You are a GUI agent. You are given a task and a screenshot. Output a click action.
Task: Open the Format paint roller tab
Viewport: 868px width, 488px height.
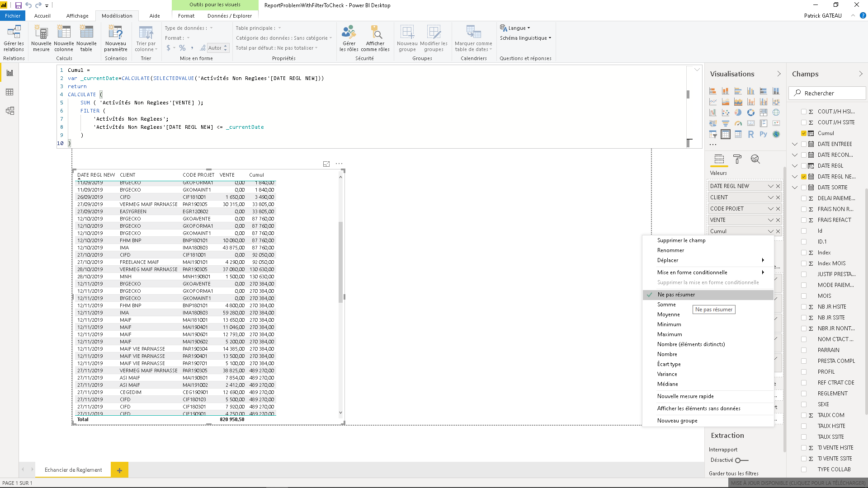(737, 159)
